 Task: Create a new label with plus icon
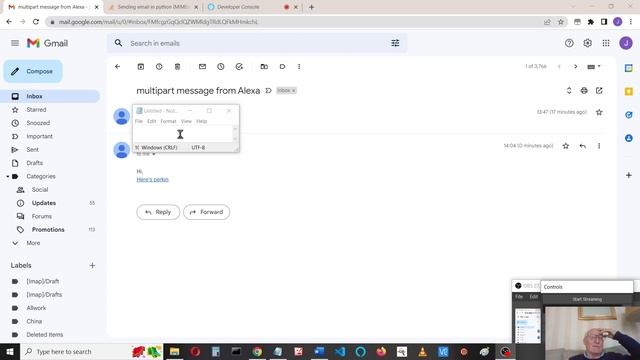(92, 265)
